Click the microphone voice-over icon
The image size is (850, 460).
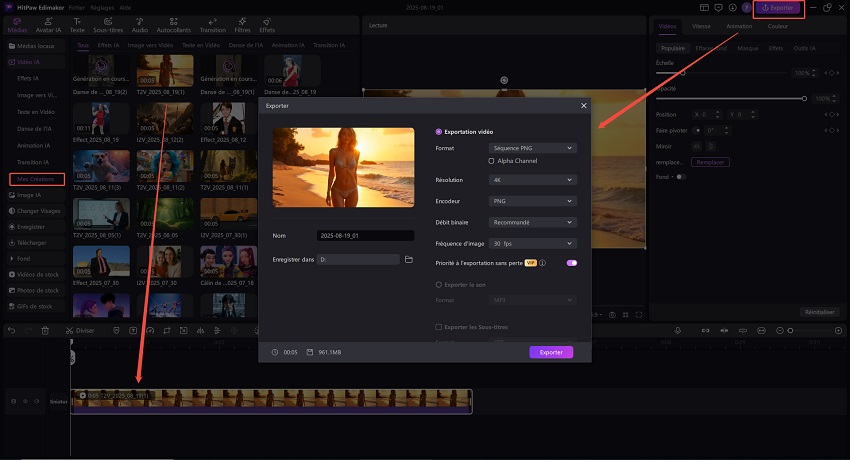tap(678, 331)
